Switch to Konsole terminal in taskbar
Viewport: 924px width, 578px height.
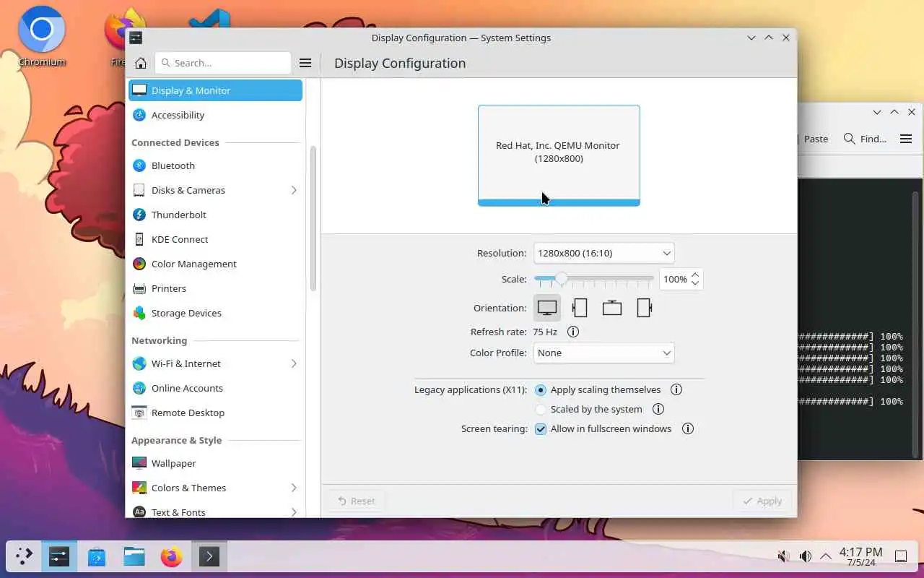click(209, 556)
